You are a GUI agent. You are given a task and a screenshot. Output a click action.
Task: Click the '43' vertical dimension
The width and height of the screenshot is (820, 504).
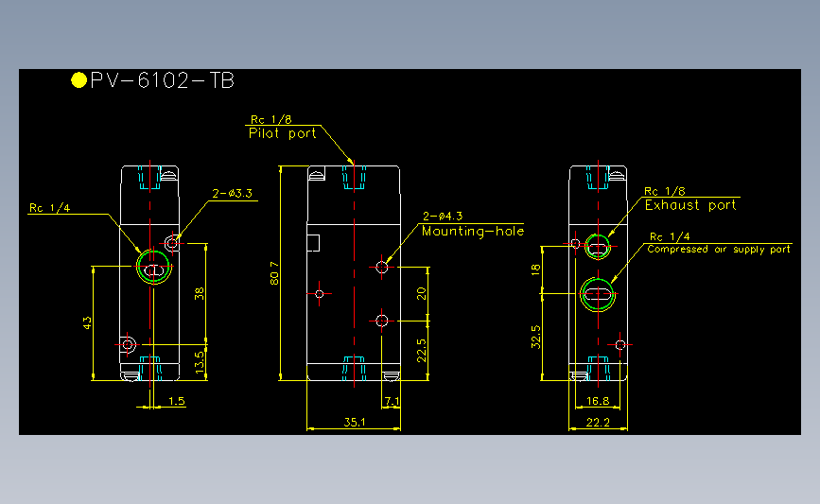87,323
